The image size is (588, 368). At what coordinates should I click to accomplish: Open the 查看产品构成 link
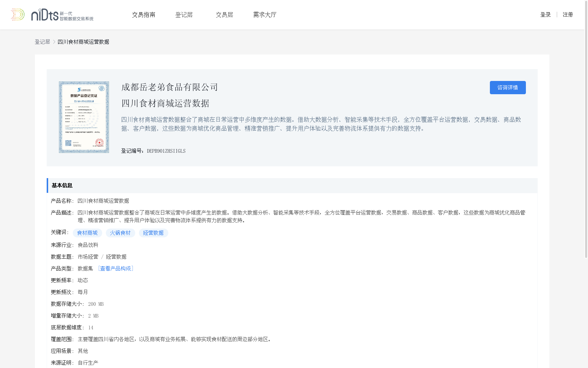point(116,269)
